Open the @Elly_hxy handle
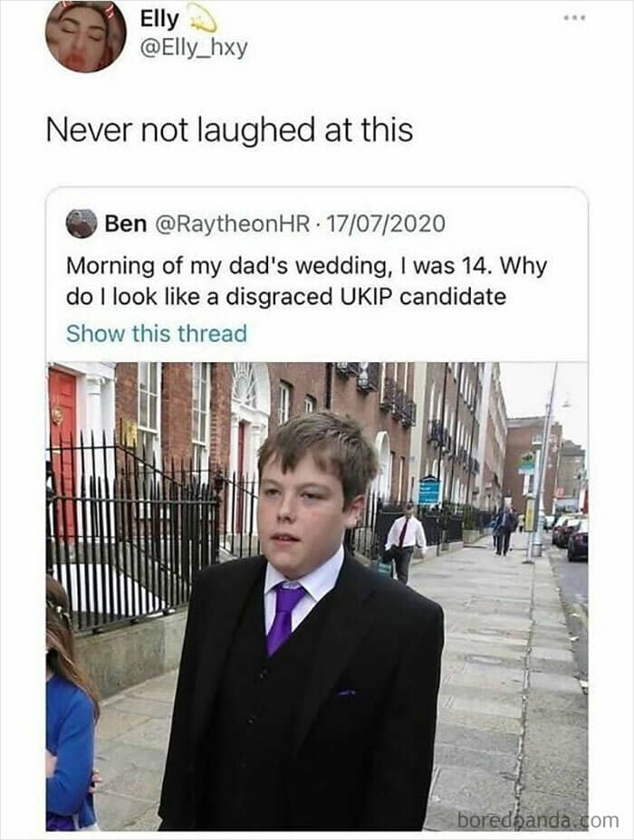Screen dimensions: 634x840 pyautogui.click(x=194, y=49)
